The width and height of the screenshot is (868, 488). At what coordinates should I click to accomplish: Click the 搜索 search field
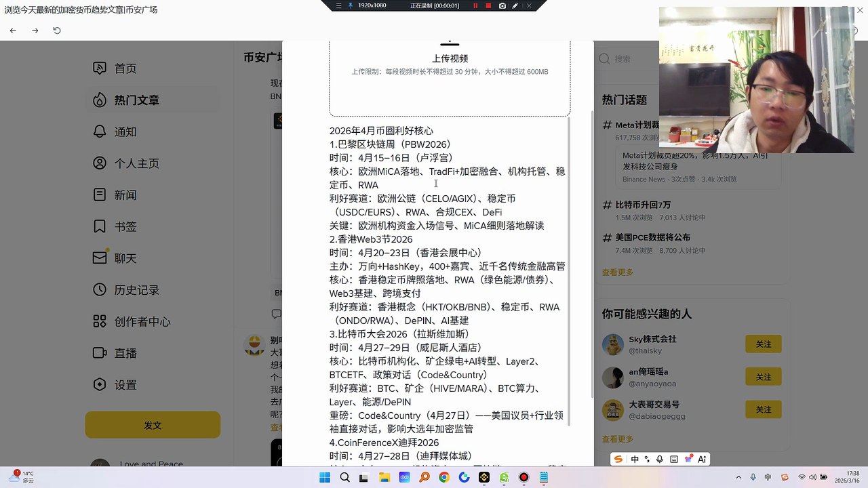[x=627, y=59]
